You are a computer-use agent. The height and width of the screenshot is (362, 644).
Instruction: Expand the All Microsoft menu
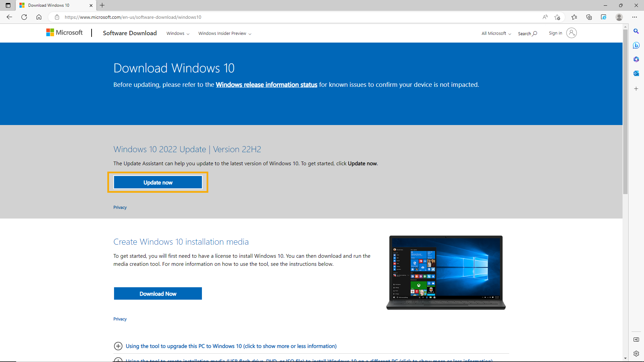(x=496, y=34)
